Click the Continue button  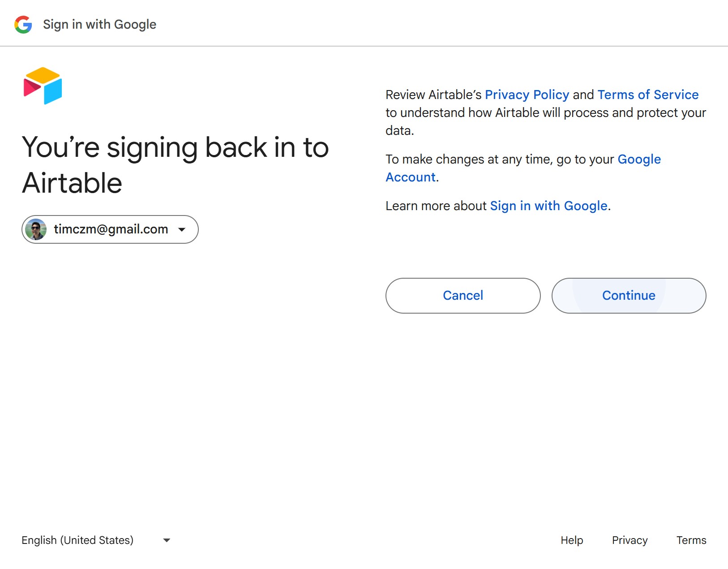[x=629, y=296]
